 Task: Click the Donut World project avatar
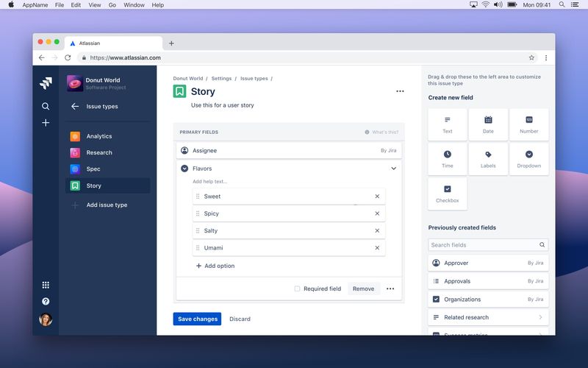75,83
